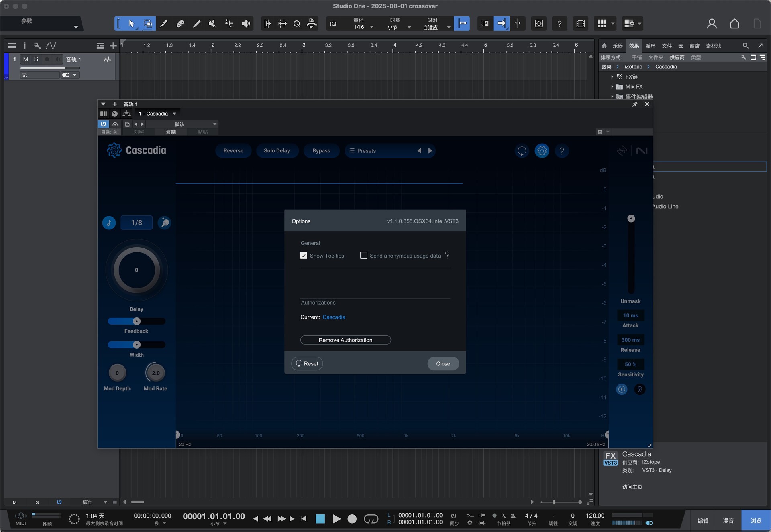Click the Feedback slider handle
Screen dimensions: 771x532
pos(137,321)
